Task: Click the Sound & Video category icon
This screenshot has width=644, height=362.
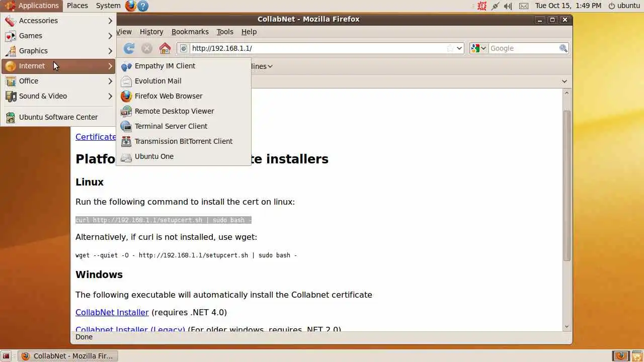Action: coord(11,96)
